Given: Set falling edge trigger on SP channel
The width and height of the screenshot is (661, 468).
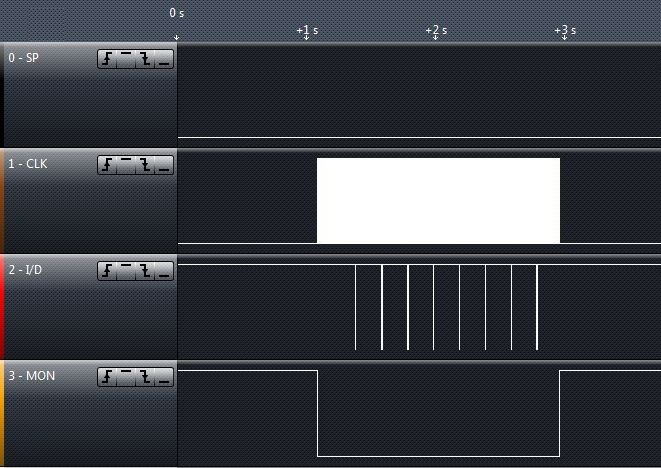Looking at the screenshot, I should tap(145, 59).
